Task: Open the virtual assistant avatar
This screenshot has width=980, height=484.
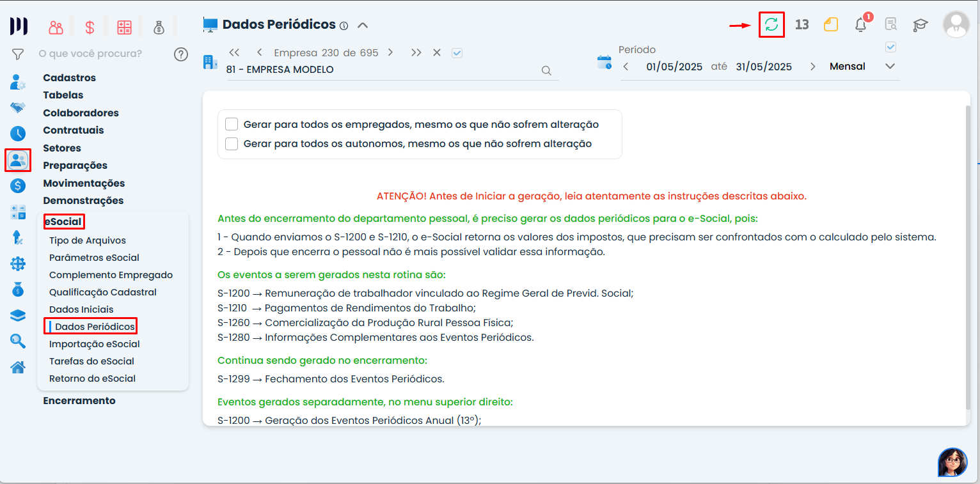Action: 952,462
